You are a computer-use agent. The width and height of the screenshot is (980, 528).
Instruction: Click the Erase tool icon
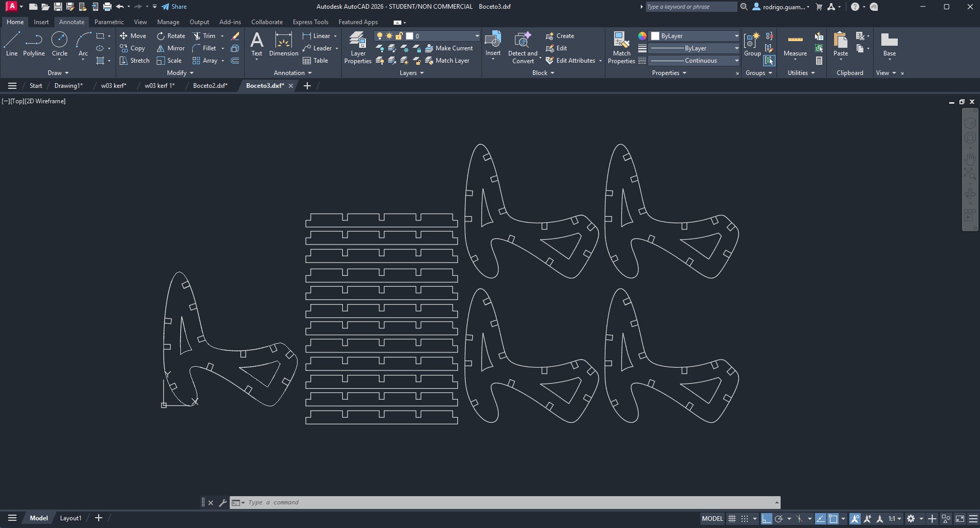click(x=235, y=36)
